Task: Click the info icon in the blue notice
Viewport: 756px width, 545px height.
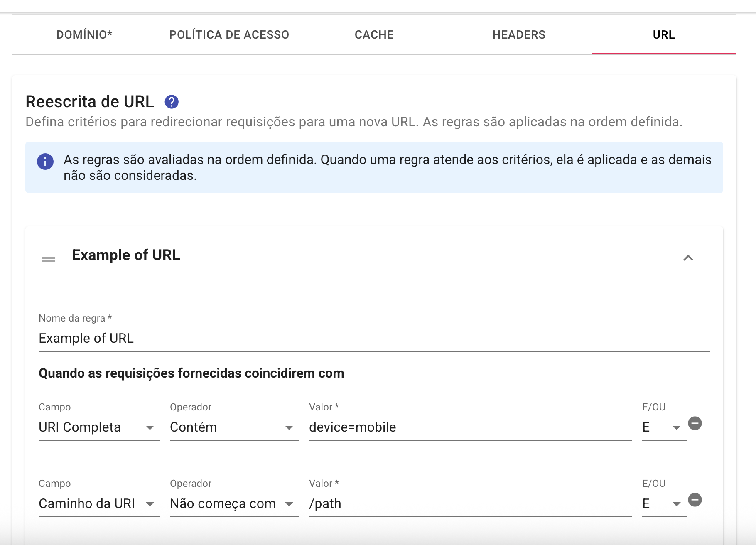Action: (x=45, y=162)
